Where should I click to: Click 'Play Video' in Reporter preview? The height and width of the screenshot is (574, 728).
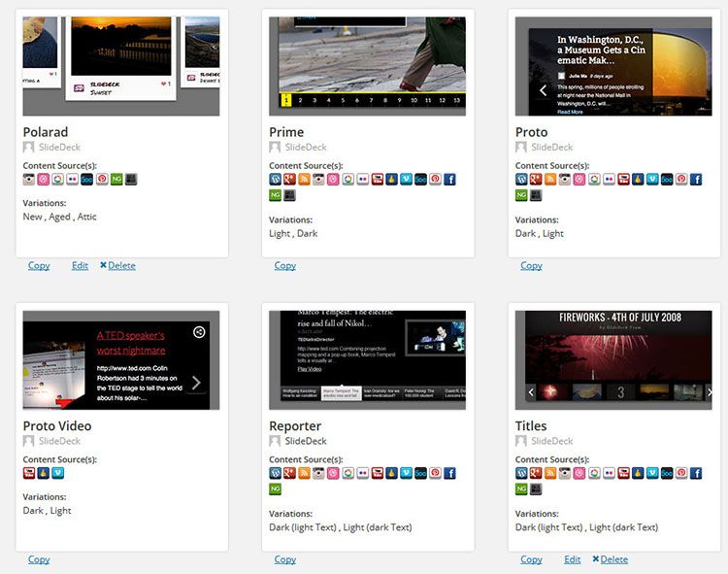click(310, 369)
